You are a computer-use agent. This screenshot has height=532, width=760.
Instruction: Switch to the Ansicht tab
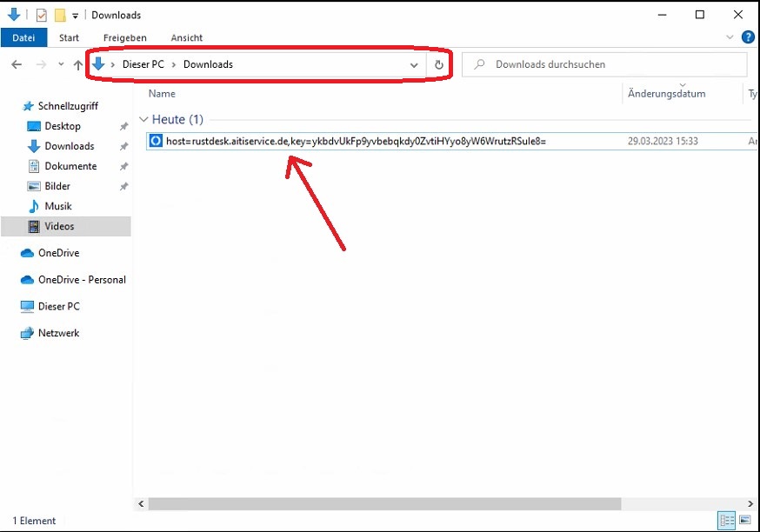[x=187, y=37]
